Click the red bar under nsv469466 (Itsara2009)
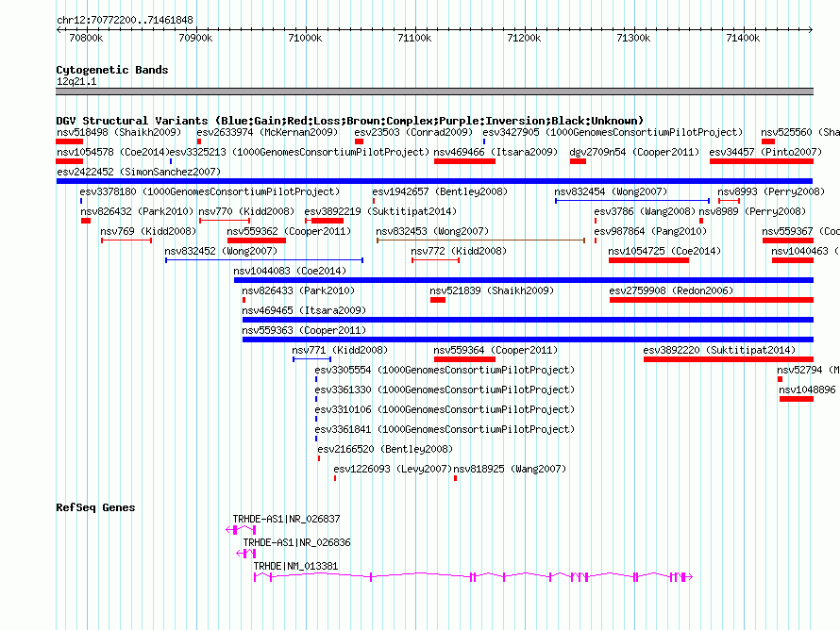The width and height of the screenshot is (840, 630). coord(464,161)
